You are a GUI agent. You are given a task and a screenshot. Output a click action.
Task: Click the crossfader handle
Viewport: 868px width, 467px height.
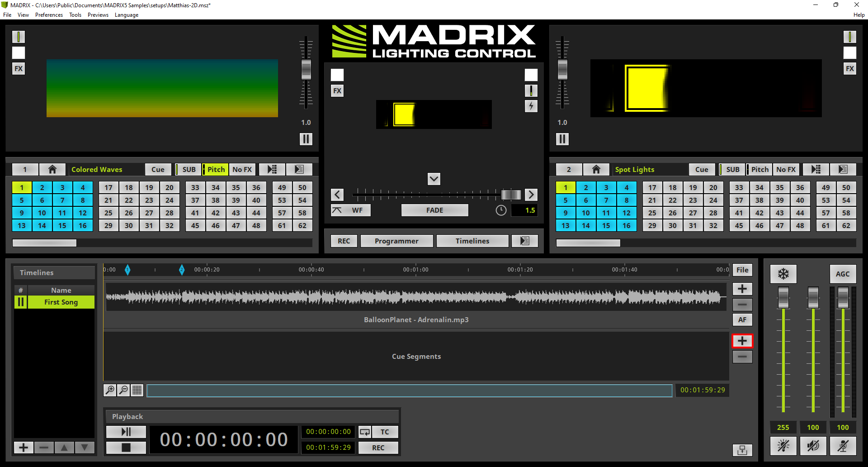tap(511, 195)
